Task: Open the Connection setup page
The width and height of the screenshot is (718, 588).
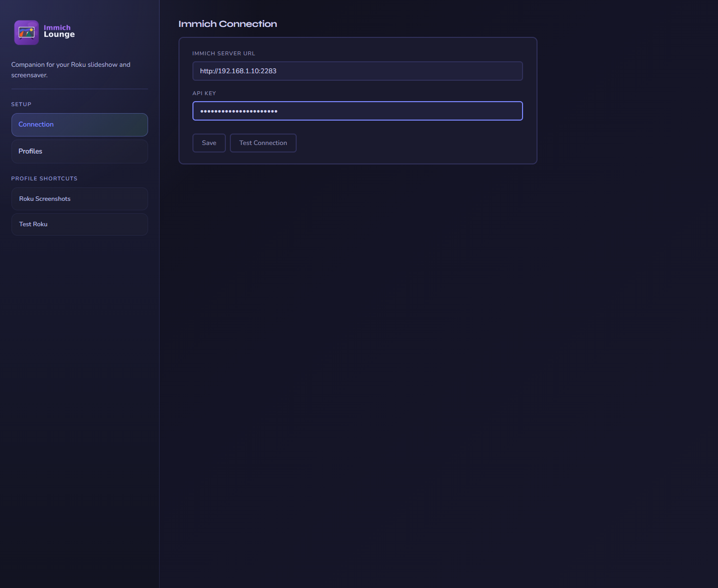Action: coord(79,125)
